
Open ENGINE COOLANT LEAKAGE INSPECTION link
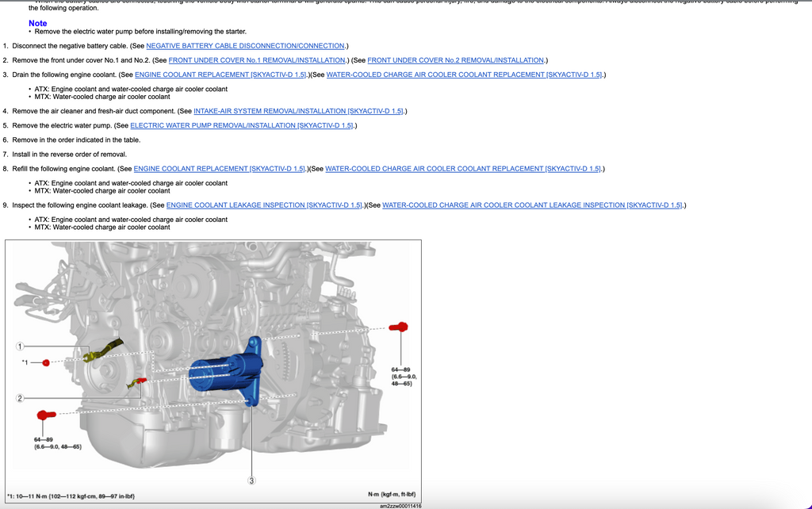click(x=264, y=205)
